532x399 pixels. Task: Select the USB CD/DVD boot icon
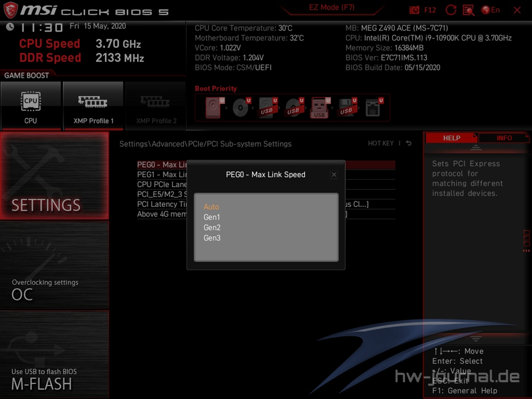click(294, 107)
